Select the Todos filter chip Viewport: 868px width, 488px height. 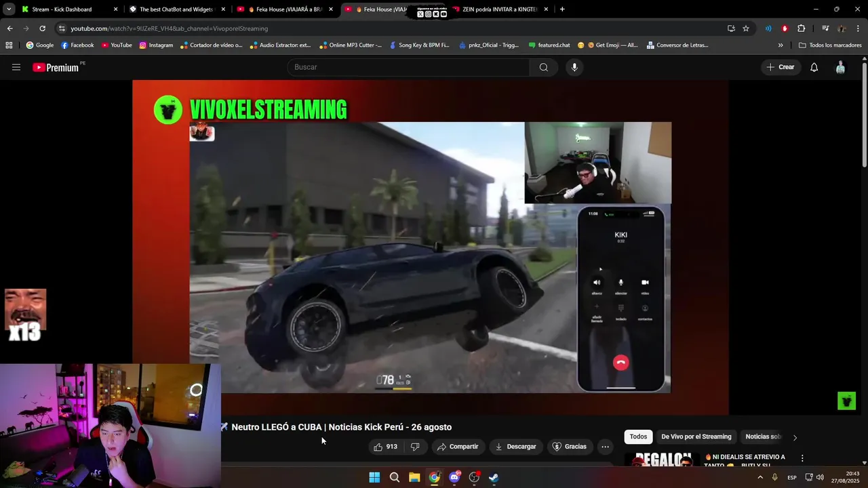pyautogui.click(x=638, y=437)
